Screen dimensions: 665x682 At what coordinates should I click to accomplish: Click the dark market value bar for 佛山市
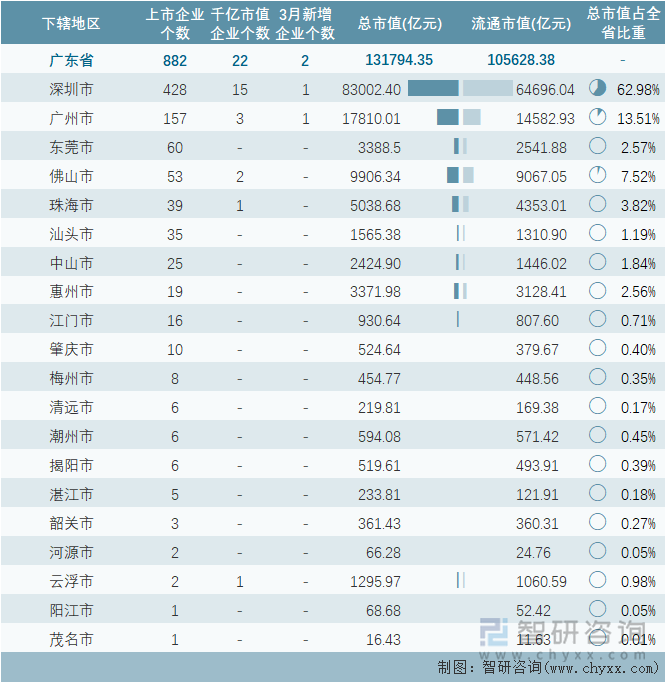453,175
